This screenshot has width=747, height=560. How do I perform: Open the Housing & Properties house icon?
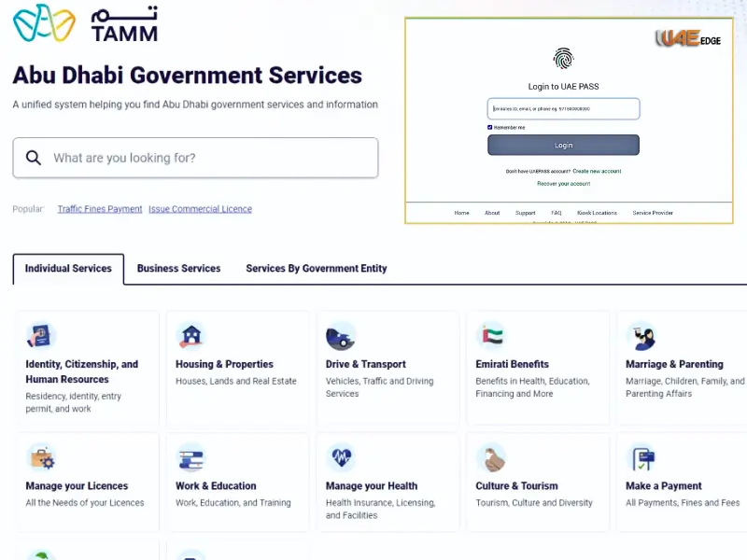[191, 336]
